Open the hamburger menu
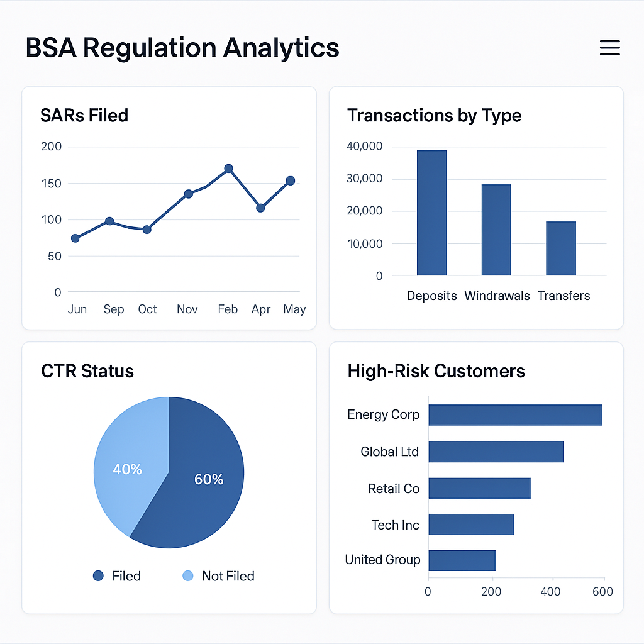 click(609, 48)
